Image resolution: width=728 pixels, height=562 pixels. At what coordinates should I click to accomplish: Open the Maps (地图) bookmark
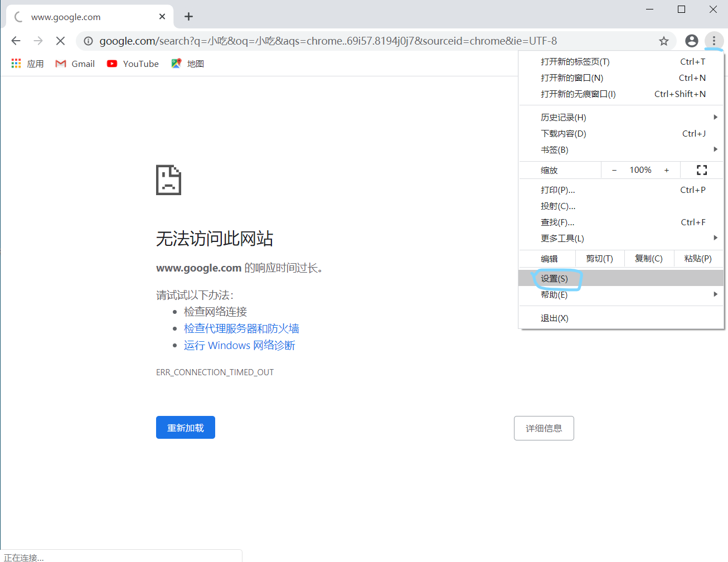tap(187, 64)
